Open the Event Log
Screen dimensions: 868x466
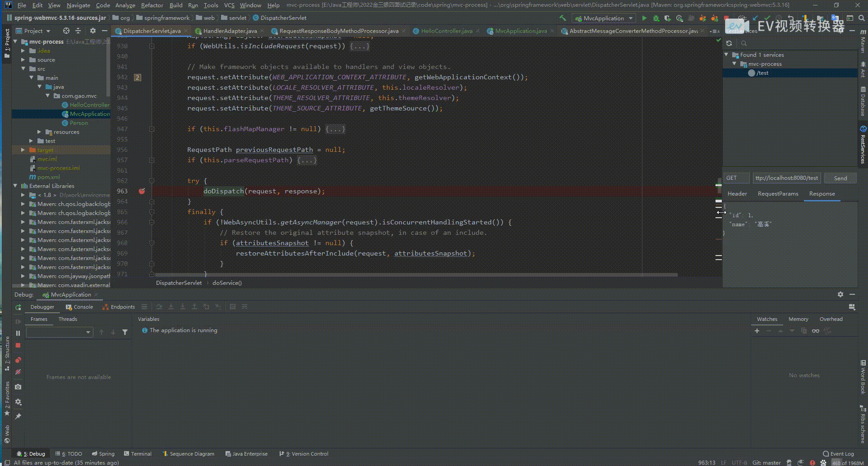click(x=838, y=453)
